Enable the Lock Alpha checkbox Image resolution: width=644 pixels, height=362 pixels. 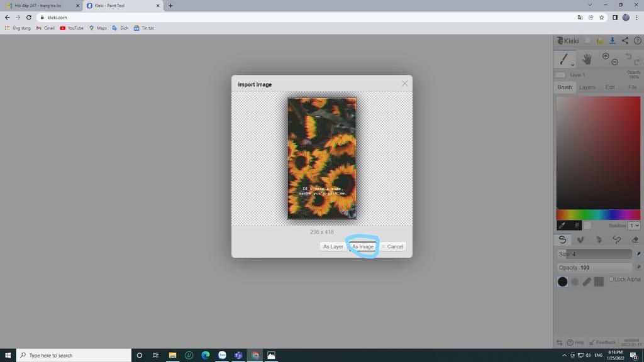pos(611,279)
